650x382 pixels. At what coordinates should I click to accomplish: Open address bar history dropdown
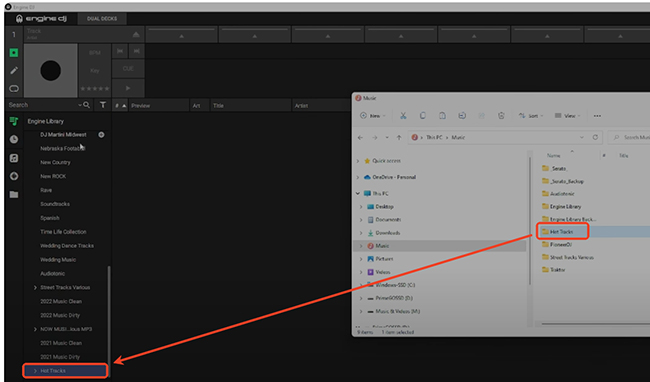(582, 137)
